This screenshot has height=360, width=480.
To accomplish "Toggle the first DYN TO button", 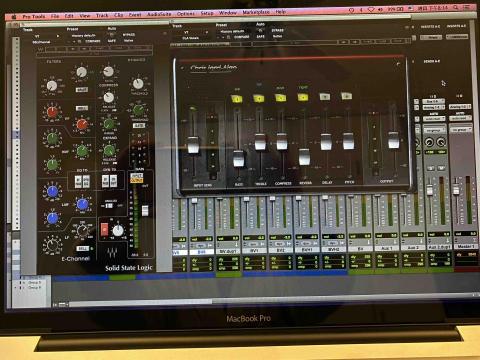I will (x=105, y=181).
